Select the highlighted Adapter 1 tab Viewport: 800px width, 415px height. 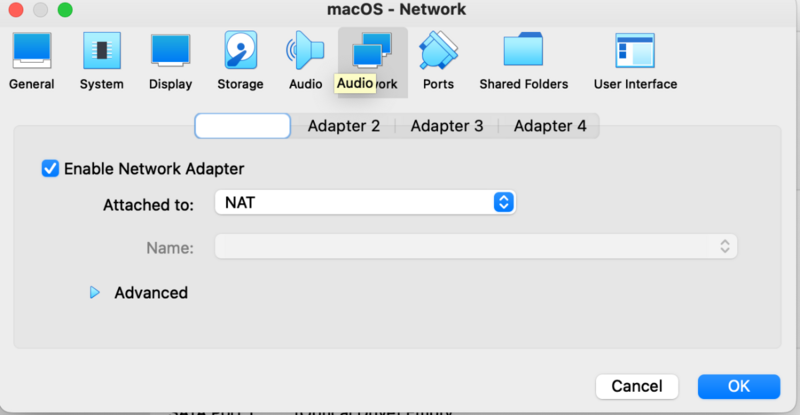242,126
